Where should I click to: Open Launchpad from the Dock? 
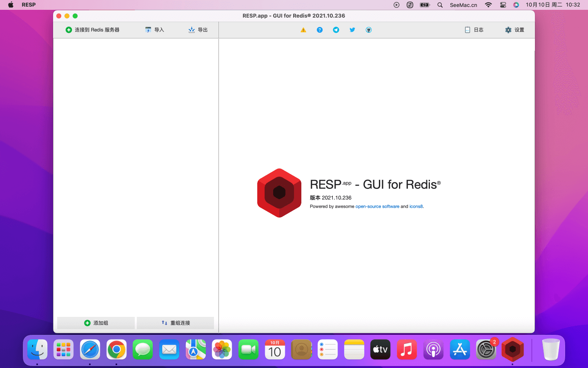(64, 350)
